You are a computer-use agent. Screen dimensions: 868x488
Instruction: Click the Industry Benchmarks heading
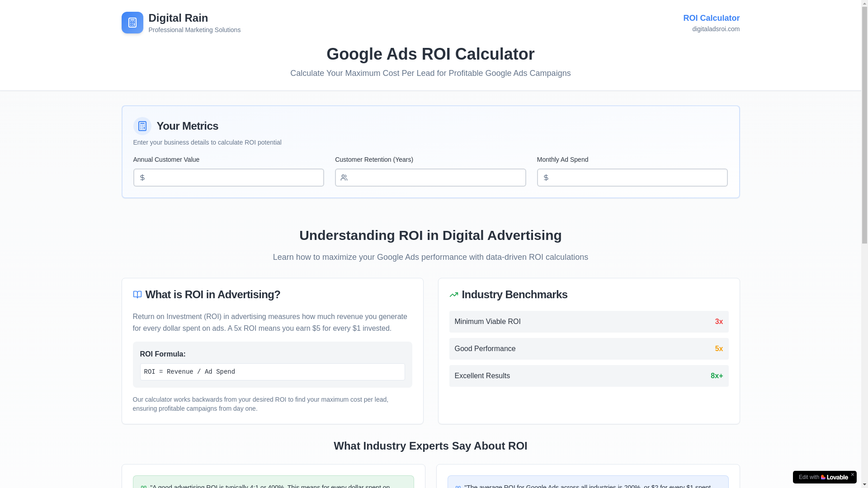coord(514,295)
